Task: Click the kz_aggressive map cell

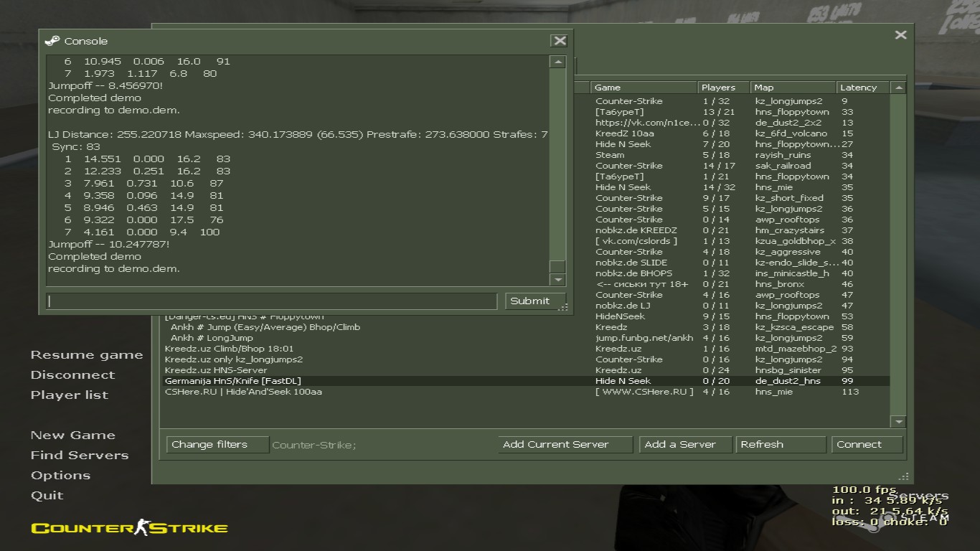Action: click(x=788, y=252)
